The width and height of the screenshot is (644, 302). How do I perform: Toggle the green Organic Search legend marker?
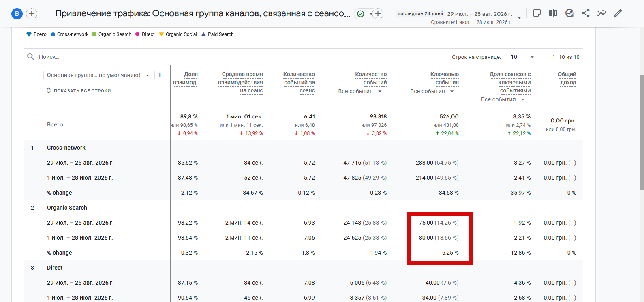point(94,34)
